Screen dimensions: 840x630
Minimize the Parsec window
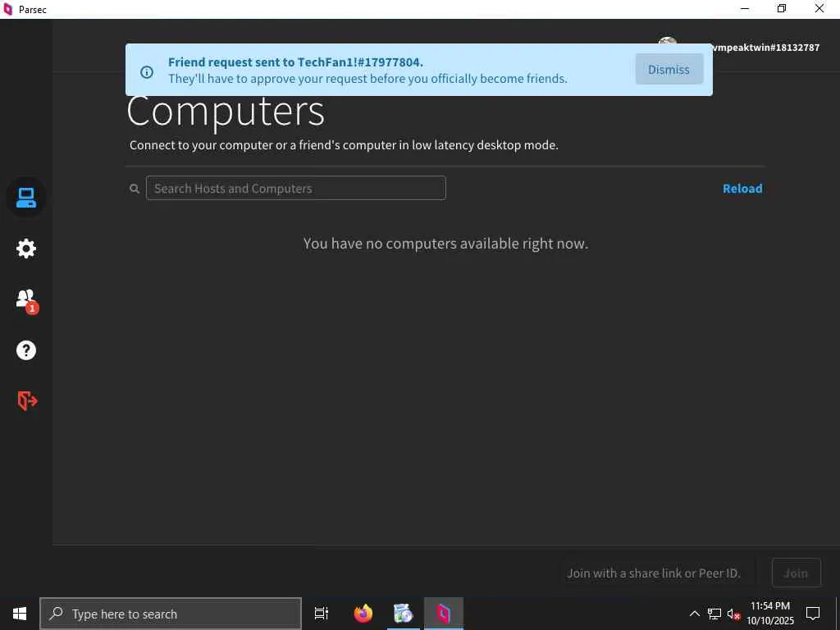(x=745, y=8)
